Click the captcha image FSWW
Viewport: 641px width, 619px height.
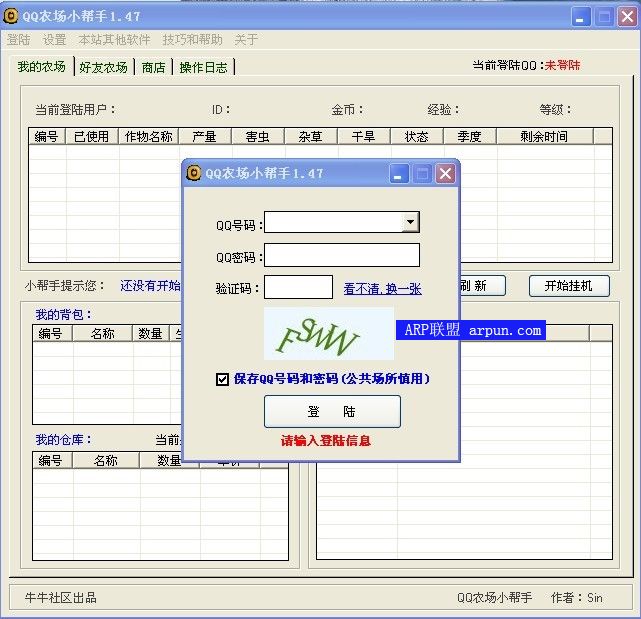point(329,334)
